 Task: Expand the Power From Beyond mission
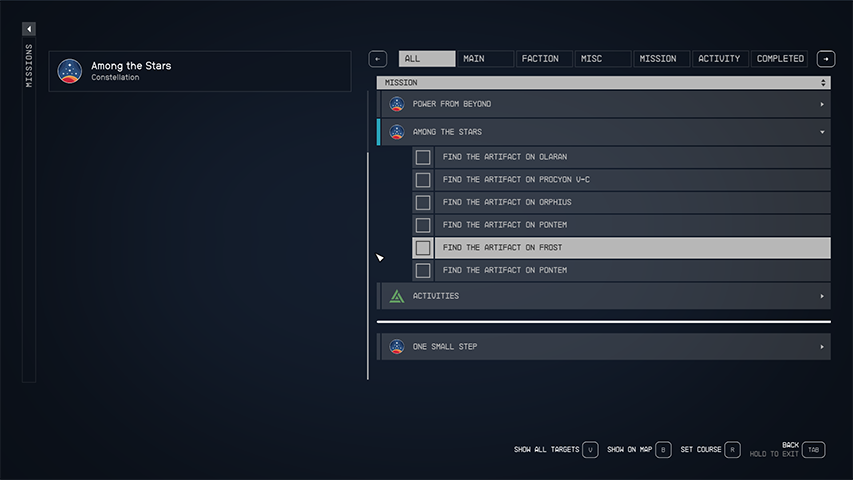[822, 104]
